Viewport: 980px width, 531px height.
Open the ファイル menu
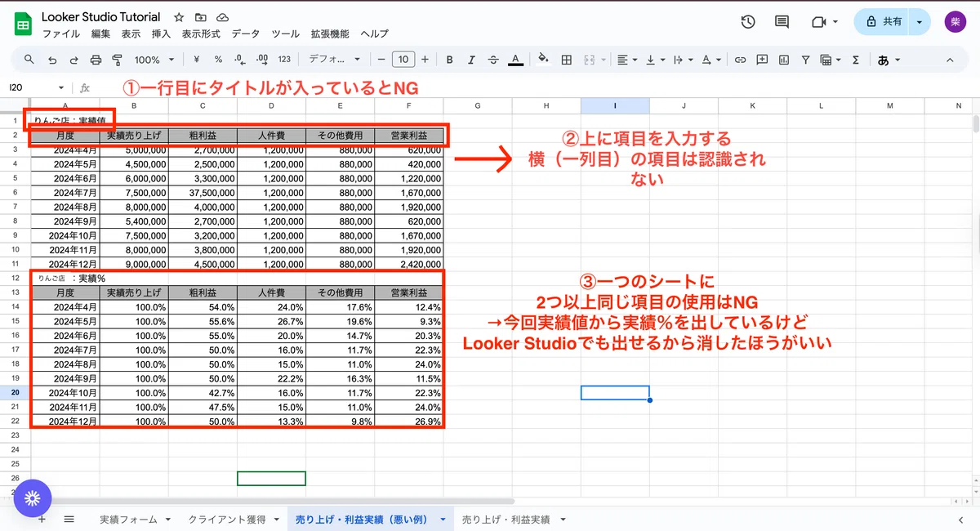point(61,34)
